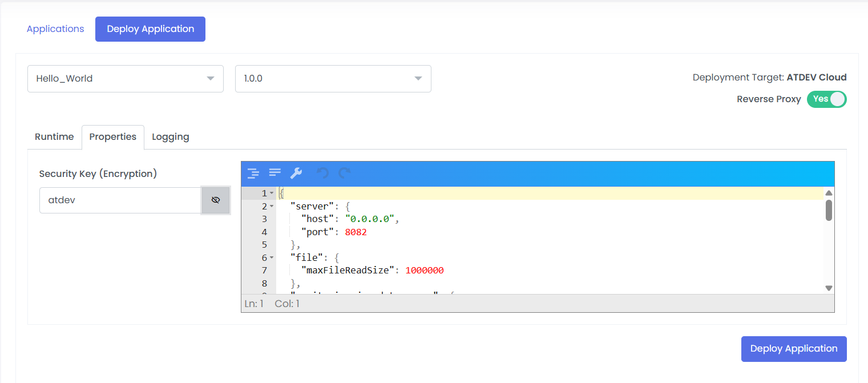
Task: Select the Properties tab
Action: click(112, 137)
